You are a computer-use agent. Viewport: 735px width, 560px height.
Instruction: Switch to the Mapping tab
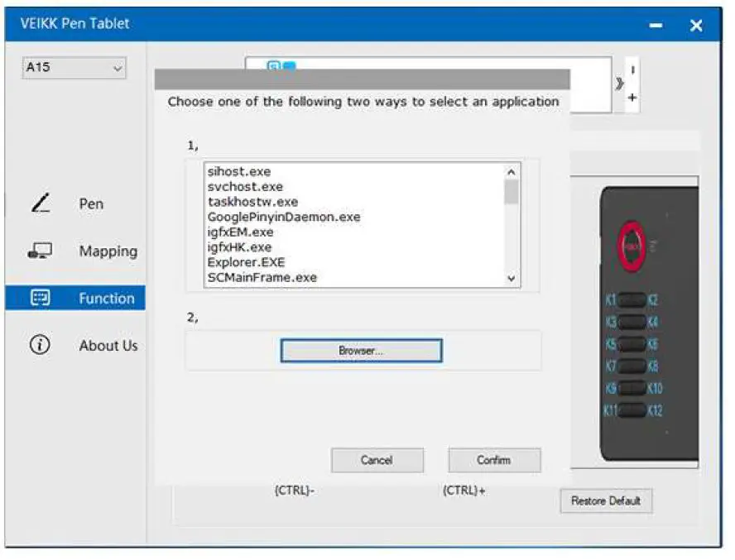click(x=108, y=251)
